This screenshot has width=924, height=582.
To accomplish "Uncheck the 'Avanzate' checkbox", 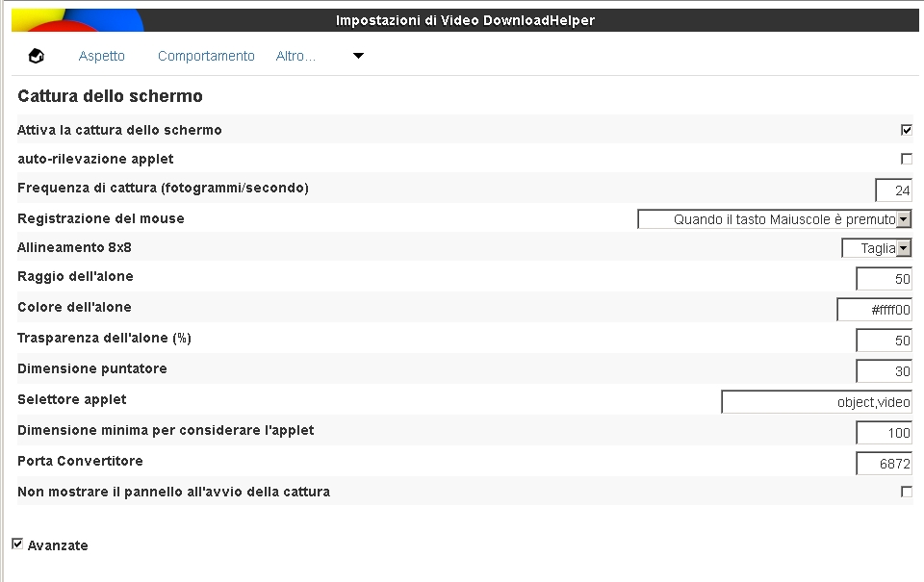I will pos(17,544).
